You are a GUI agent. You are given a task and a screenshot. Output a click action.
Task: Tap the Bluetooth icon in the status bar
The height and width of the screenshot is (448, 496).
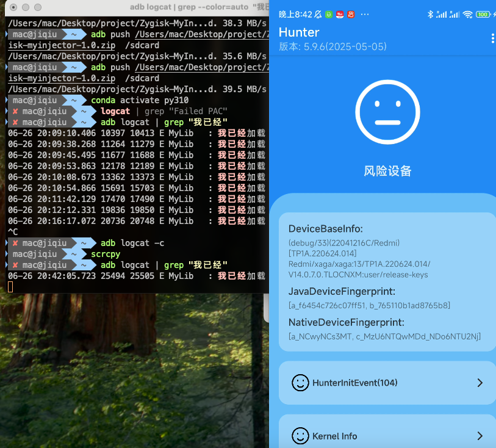coord(430,14)
